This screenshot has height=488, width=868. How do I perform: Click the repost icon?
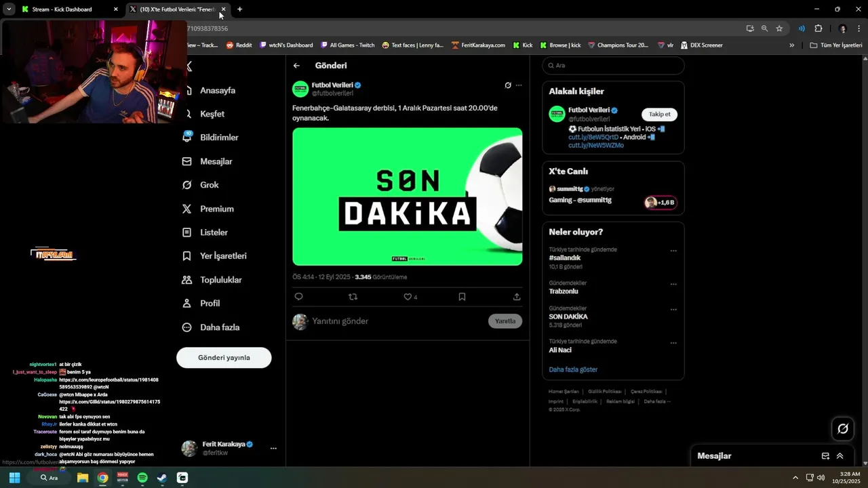click(353, 297)
